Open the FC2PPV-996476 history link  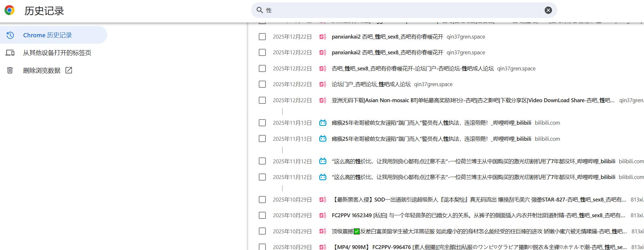click(480, 247)
